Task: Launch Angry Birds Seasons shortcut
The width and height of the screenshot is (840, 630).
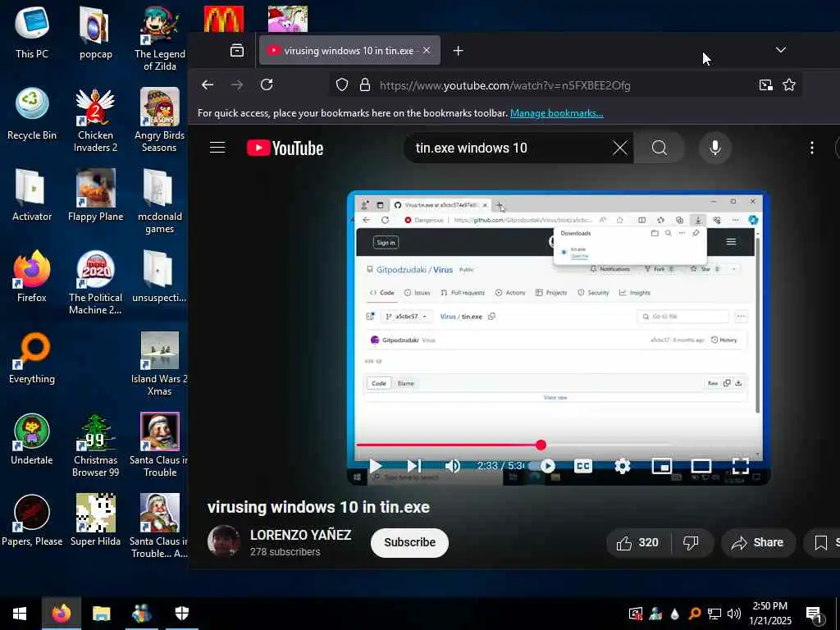Action: pos(160,120)
